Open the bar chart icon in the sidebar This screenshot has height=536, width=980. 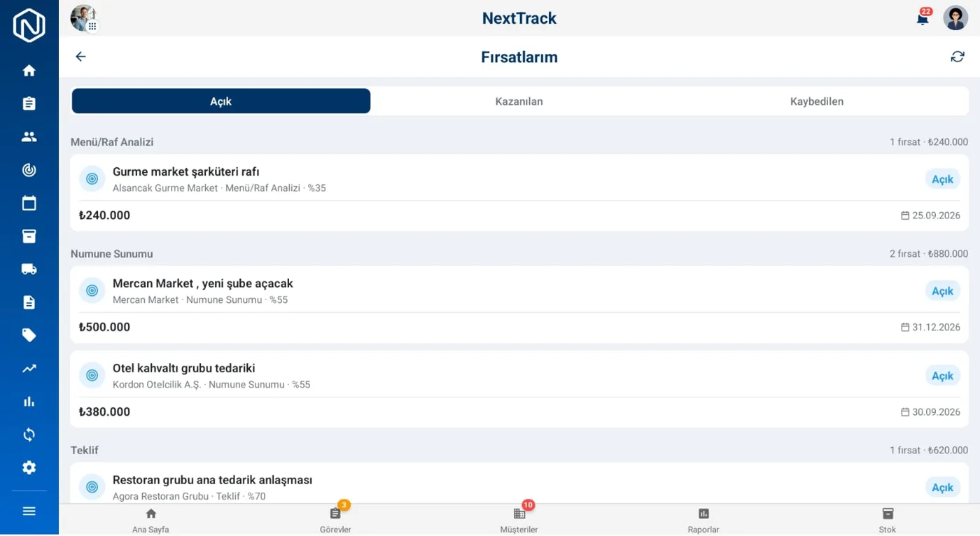click(x=29, y=402)
